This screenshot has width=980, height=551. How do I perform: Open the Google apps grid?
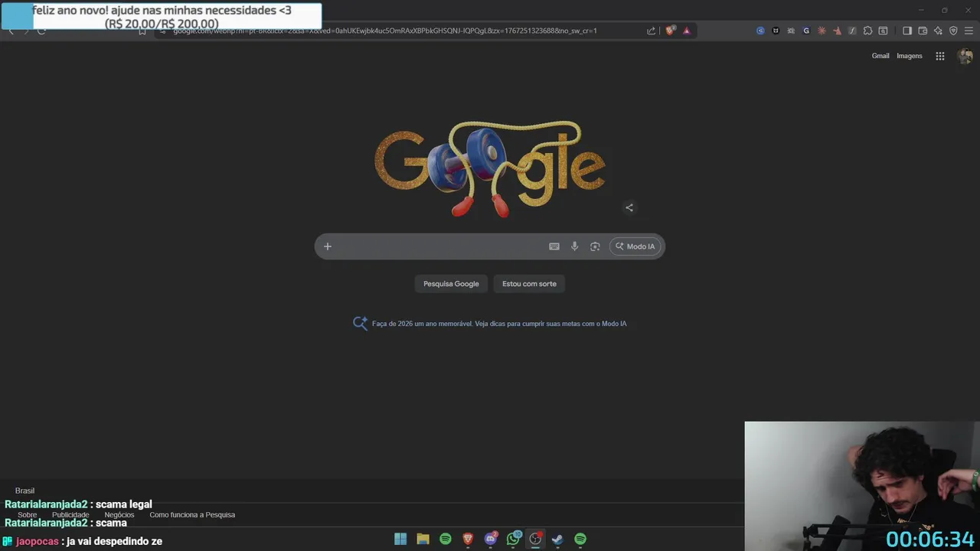tap(940, 56)
